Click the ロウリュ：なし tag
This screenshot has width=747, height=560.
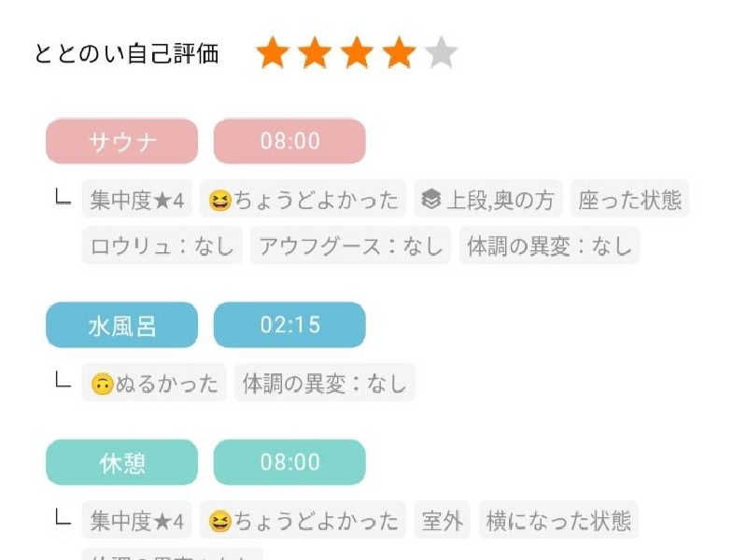[x=162, y=245]
